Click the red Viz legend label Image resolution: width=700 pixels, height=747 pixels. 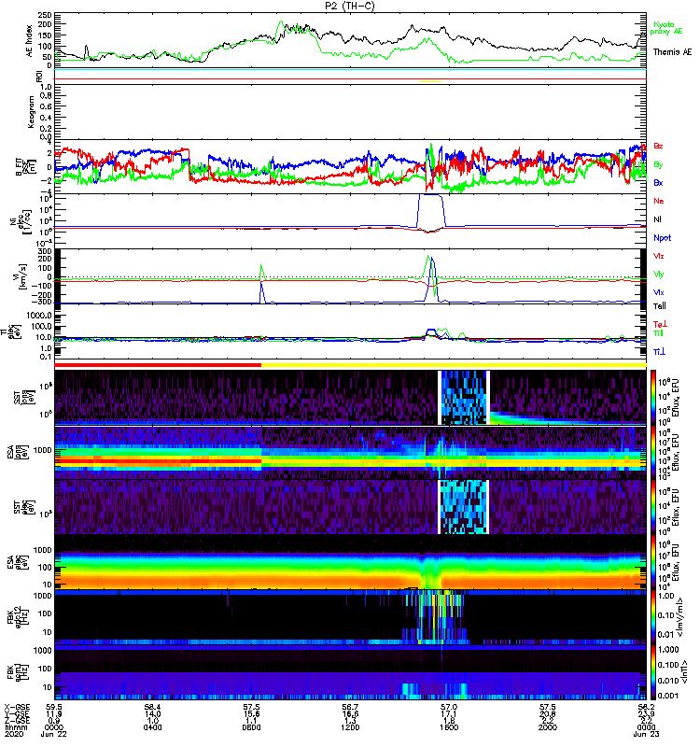(x=659, y=256)
